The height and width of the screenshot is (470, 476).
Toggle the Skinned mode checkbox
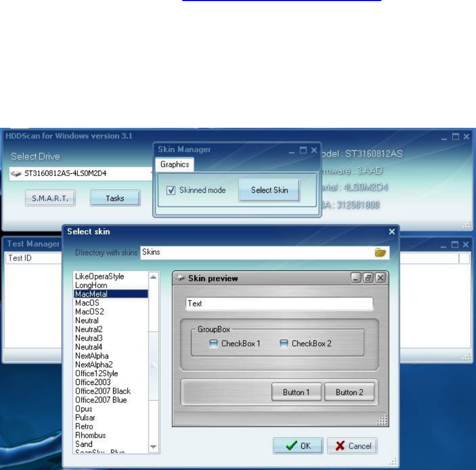tap(171, 191)
